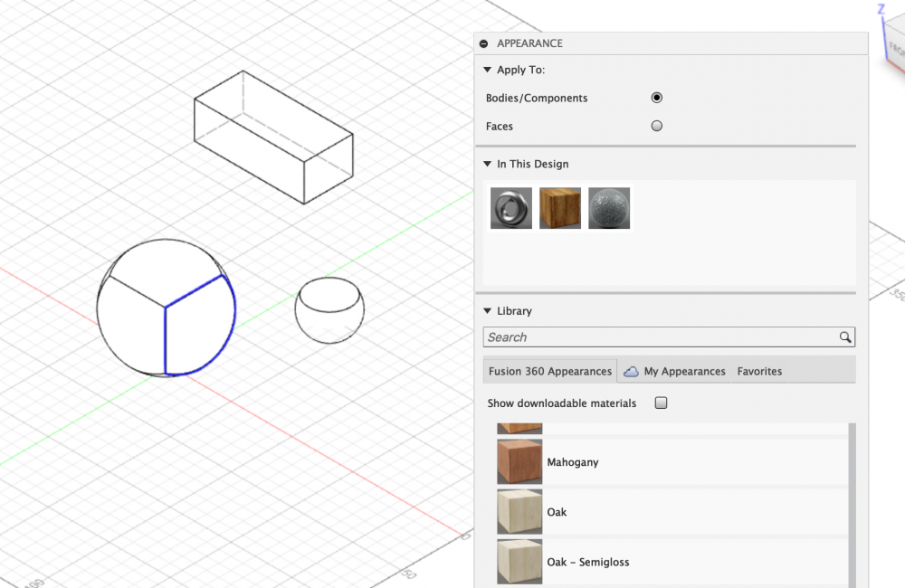Viewport: 905px width, 588px height.
Task: Click the search magnifier icon
Action: [x=845, y=337]
